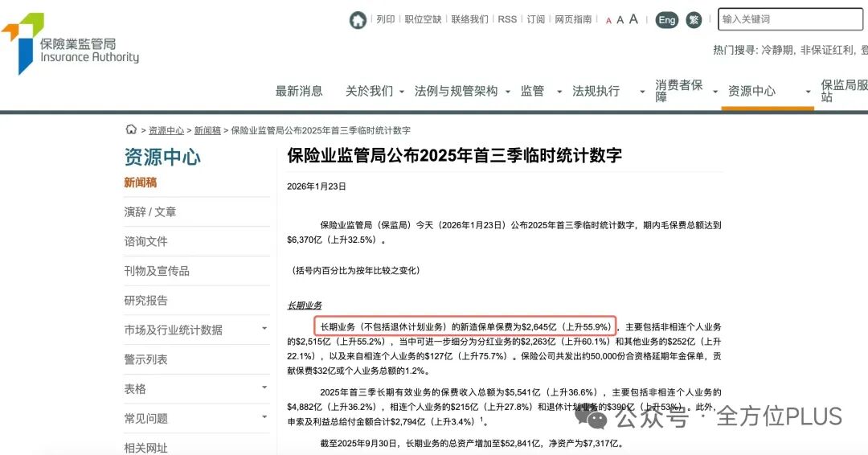This screenshot has height=455, width=868.
Task: Select the largest font size A
Action: [633, 19]
